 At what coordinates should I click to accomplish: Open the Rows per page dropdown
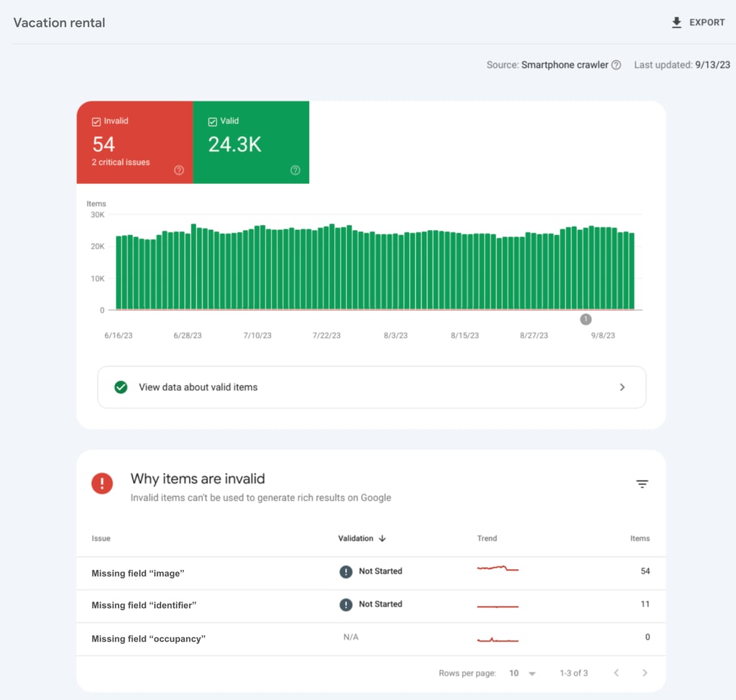tap(522, 673)
